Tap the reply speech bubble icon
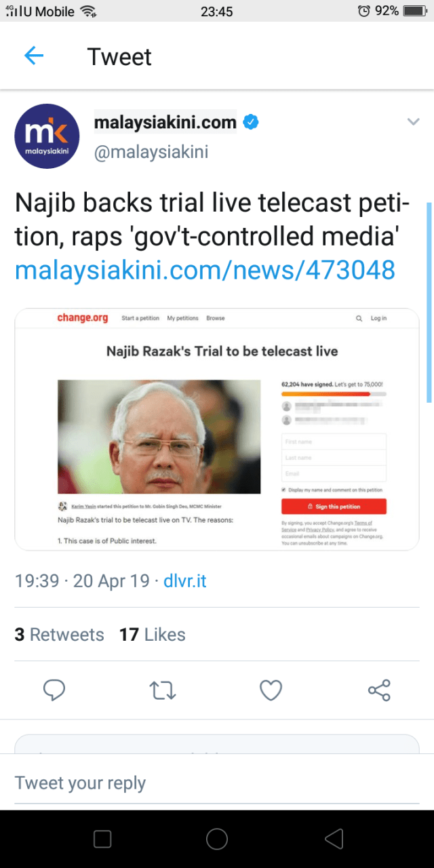434x868 pixels. click(54, 690)
